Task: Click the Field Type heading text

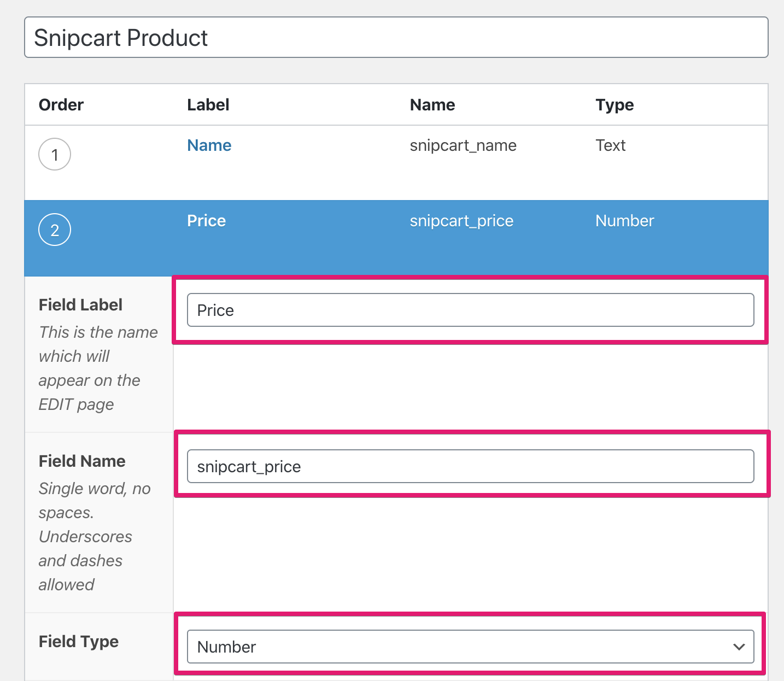Action: (x=79, y=642)
